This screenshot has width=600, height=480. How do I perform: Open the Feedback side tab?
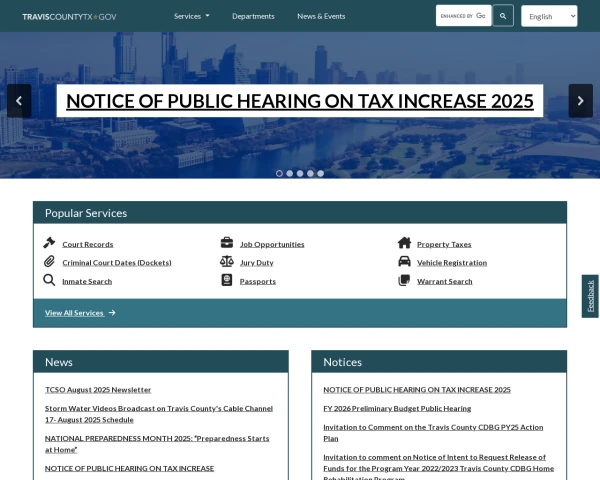[590, 296]
